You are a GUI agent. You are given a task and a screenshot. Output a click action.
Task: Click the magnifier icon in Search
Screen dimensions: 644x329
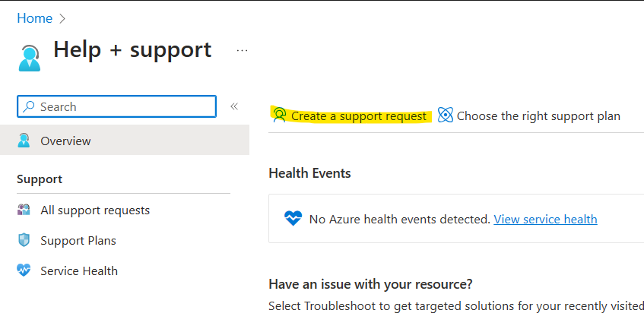point(28,106)
